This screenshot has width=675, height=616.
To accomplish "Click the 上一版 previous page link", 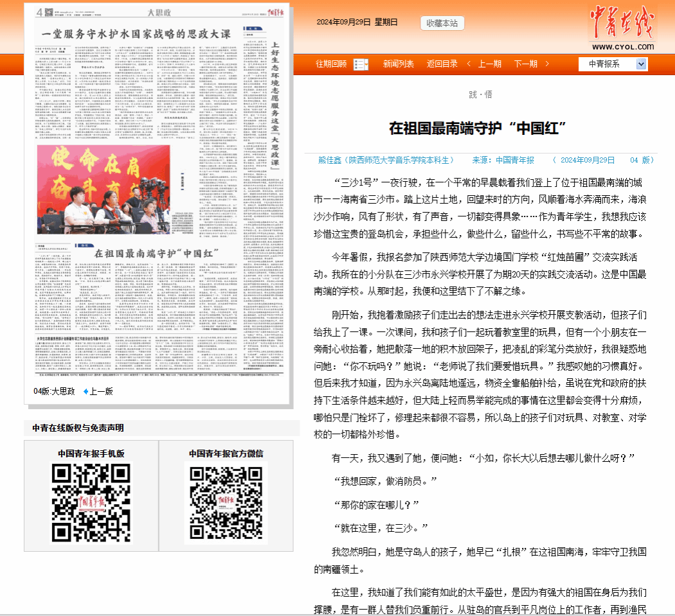I will [x=101, y=391].
